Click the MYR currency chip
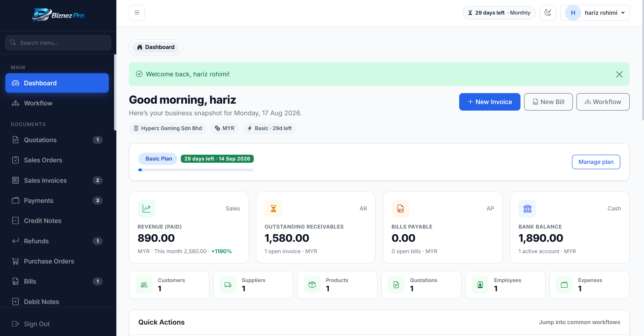Viewport: 644px width, 336px height. [224, 128]
